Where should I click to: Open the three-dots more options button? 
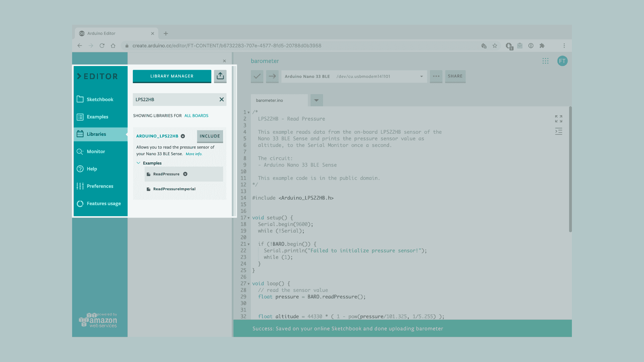click(x=436, y=76)
